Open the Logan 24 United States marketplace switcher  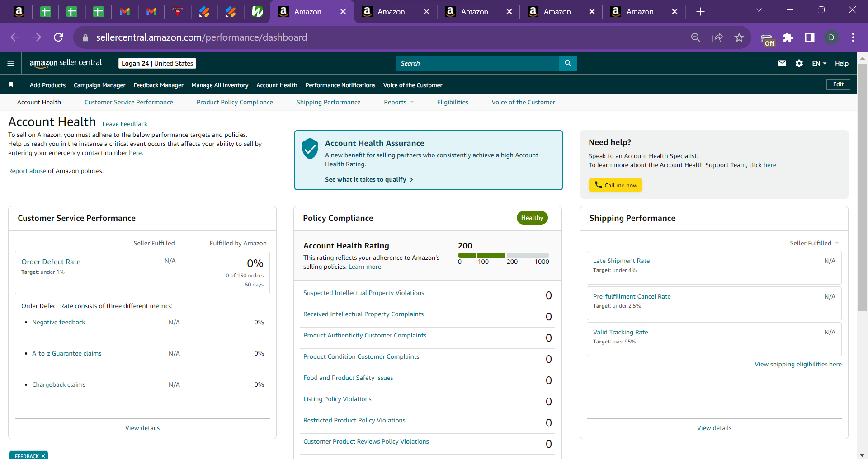click(x=157, y=63)
